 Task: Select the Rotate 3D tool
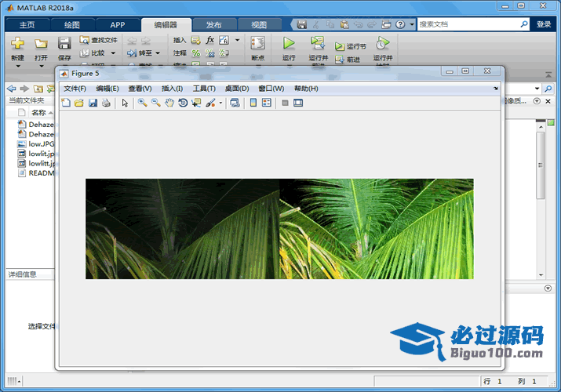pyautogui.click(x=183, y=103)
